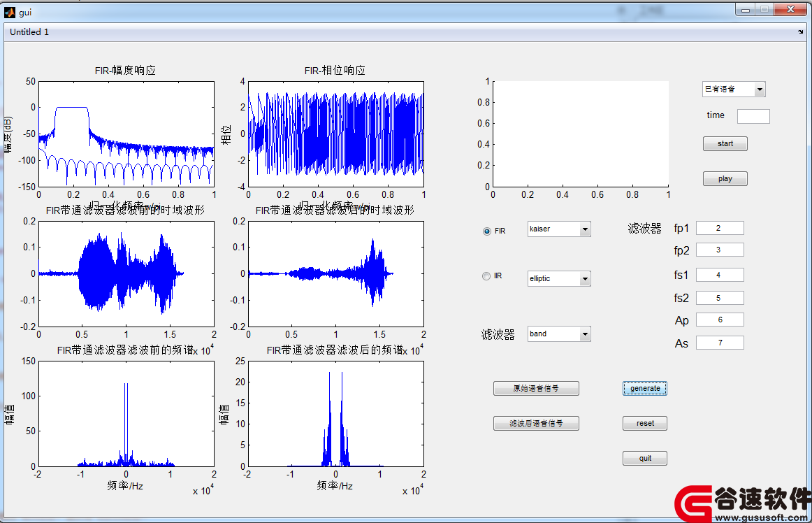The image size is (812, 523).
Task: Select the IIR radio button
Action: [486, 276]
